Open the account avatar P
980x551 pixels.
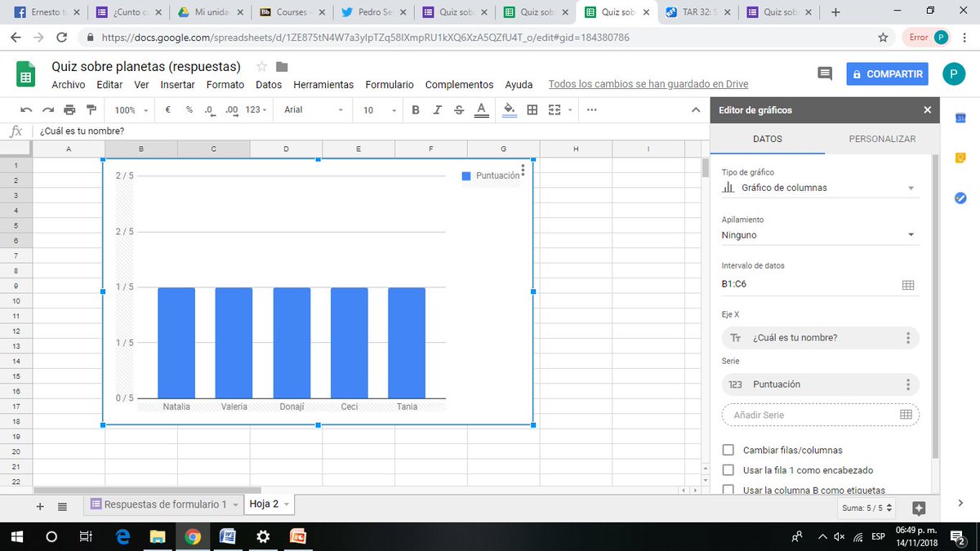[x=954, y=74]
